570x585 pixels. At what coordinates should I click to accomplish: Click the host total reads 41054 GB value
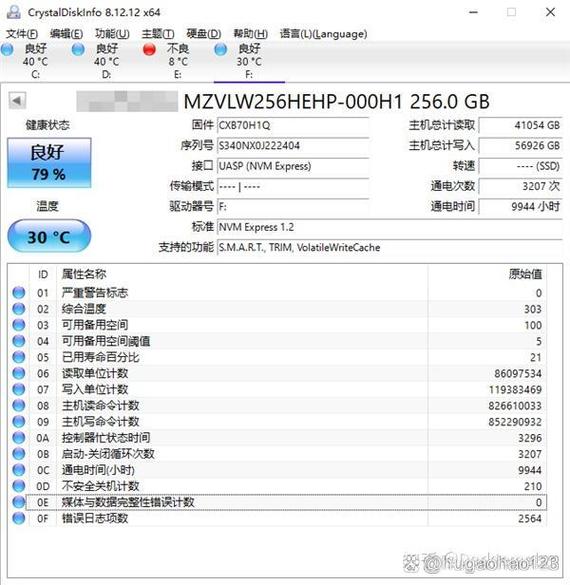tap(520, 125)
